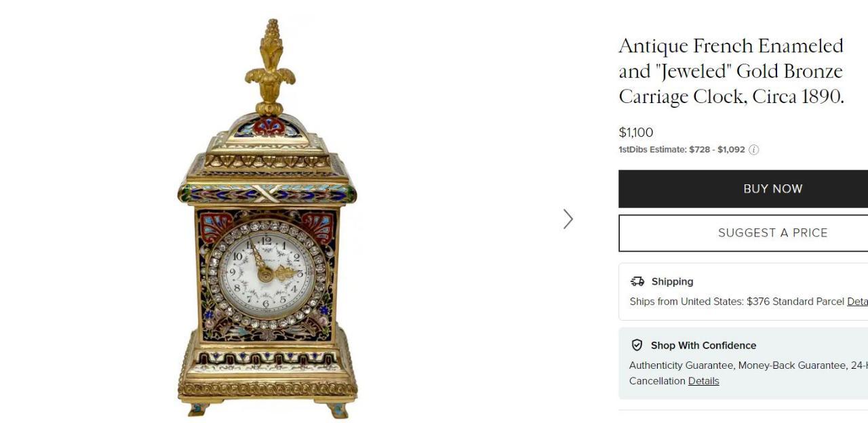Image resolution: width=868 pixels, height=423 pixels.
Task: Open shipping Details link beside Standard Parcel
Action: [857, 302]
